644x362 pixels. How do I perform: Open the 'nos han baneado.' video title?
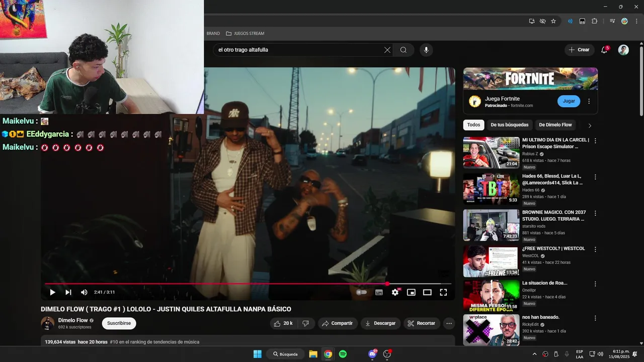coord(541,317)
